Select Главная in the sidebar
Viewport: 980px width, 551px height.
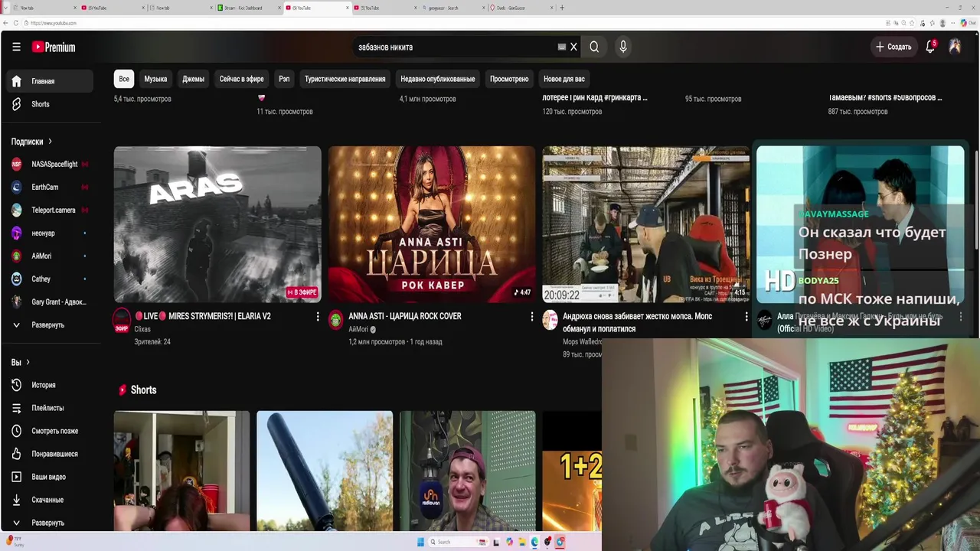50,81
